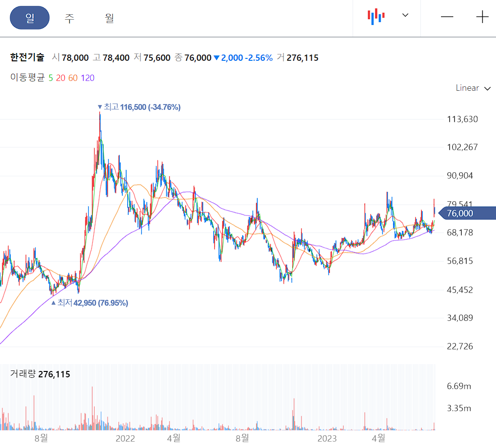Click the 6.69m volume axis label
Image resolution: width=496 pixels, height=448 pixels.
point(459,386)
